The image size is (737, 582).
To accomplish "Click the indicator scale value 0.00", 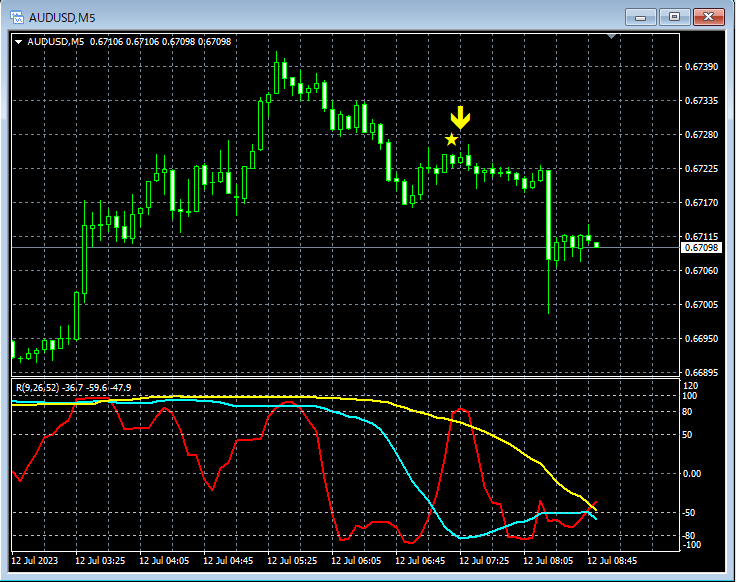I will point(691,473).
